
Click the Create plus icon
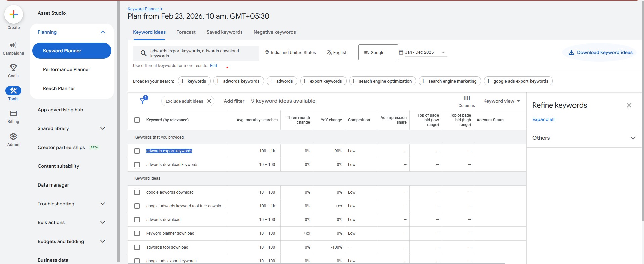pos(14,14)
